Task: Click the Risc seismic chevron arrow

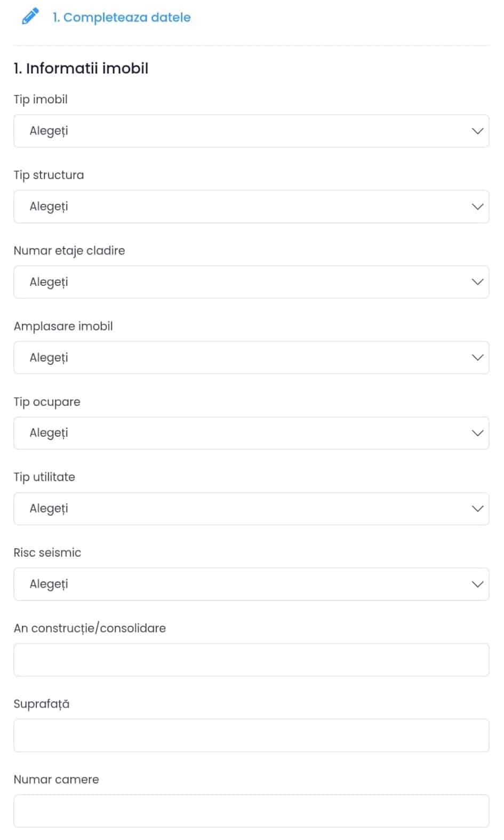Action: point(477,585)
